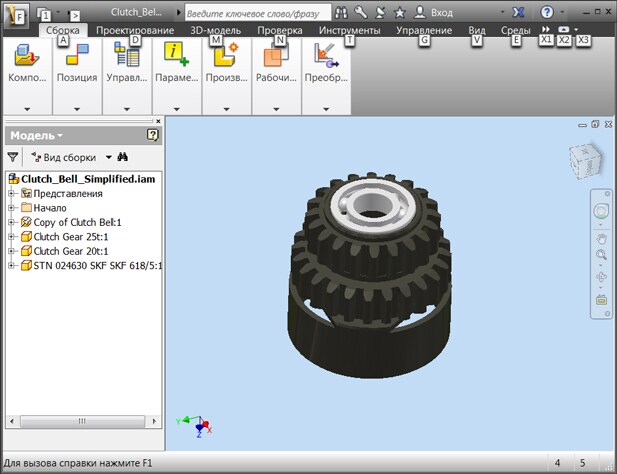The image size is (617, 474).
Task: Click the ViewCube in the viewport
Action: (585, 160)
